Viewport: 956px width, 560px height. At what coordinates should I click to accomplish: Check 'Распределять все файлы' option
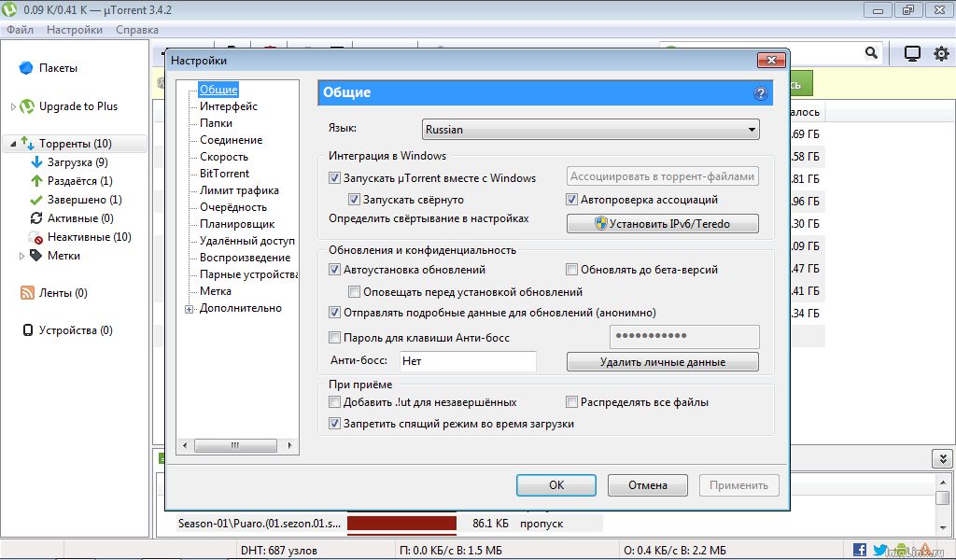pyautogui.click(x=571, y=402)
